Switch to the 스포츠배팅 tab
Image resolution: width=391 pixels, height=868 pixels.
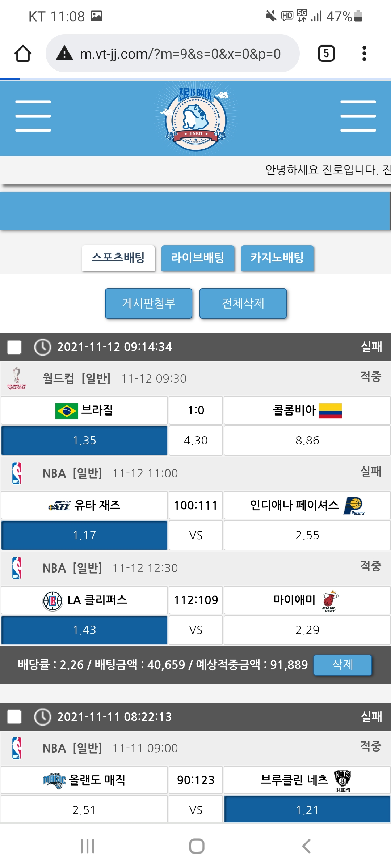pos(118,258)
